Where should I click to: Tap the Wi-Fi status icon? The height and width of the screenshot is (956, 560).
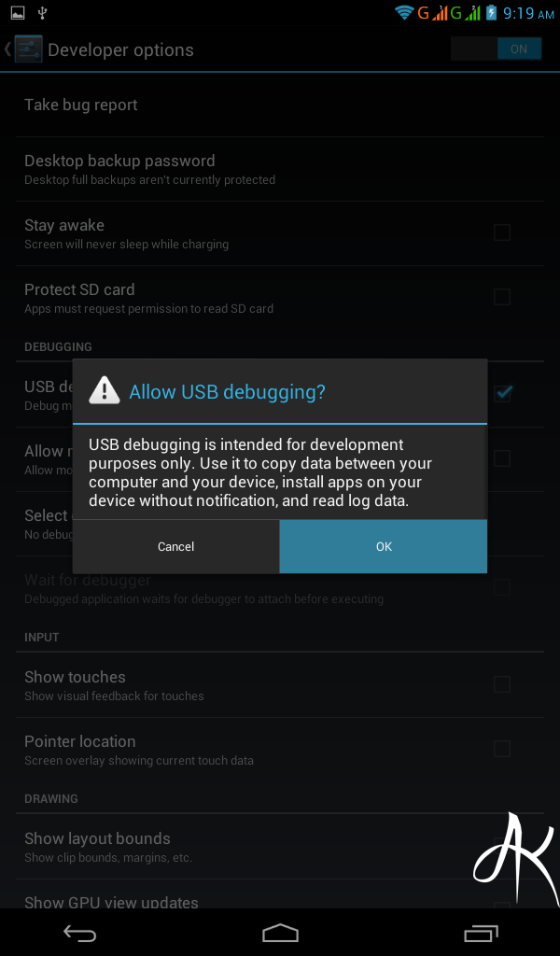click(404, 12)
